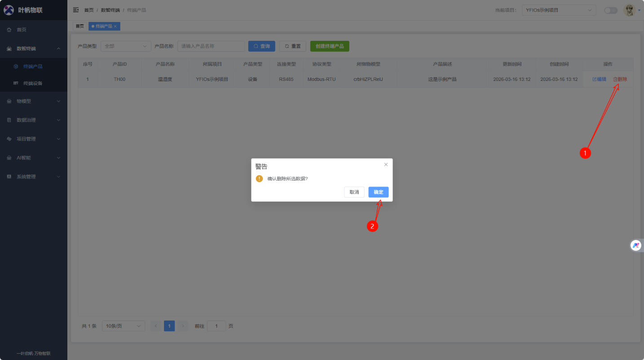
Task: Open the 产品类型 dropdown
Action: [126, 46]
